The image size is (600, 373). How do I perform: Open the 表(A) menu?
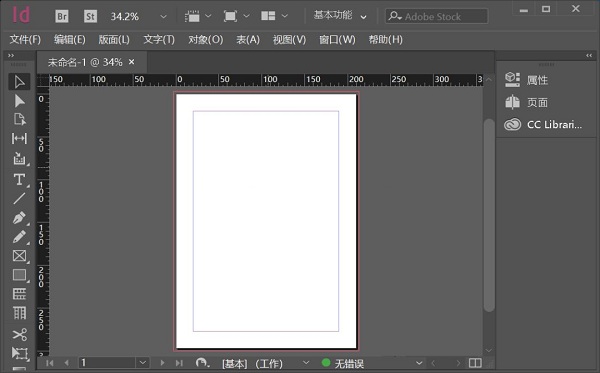pos(248,39)
